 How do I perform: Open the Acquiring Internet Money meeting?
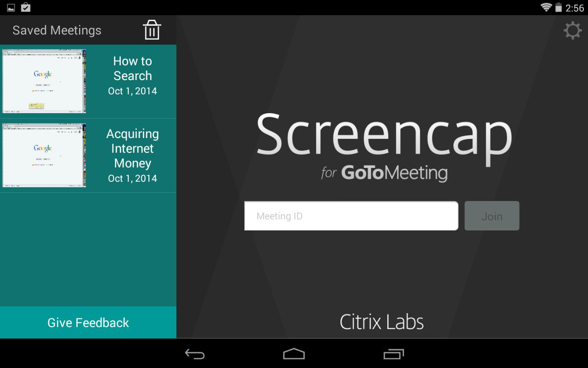132,148
